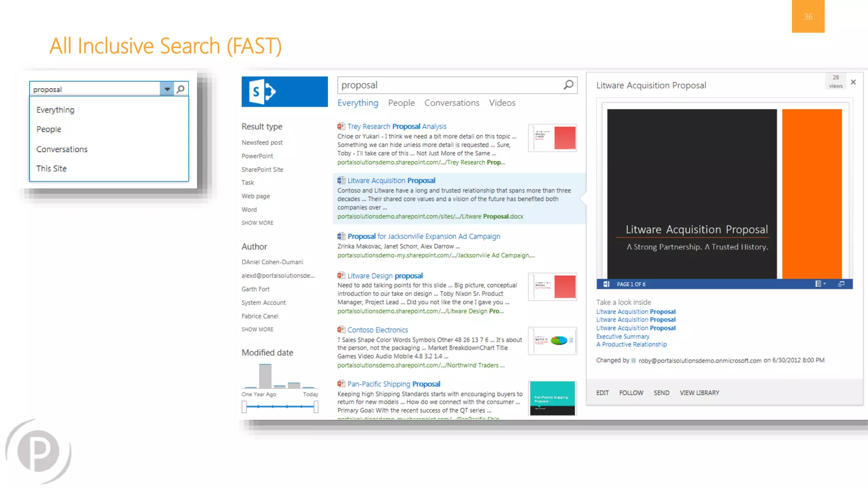This screenshot has height=488, width=868.
Task: Click the left handle of Modified date slider
Action: point(244,407)
